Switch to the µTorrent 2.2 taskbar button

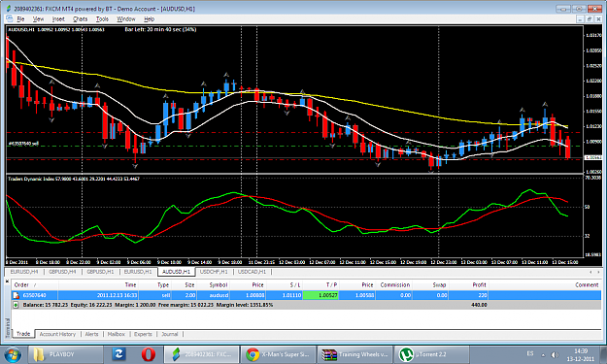[x=431, y=354]
